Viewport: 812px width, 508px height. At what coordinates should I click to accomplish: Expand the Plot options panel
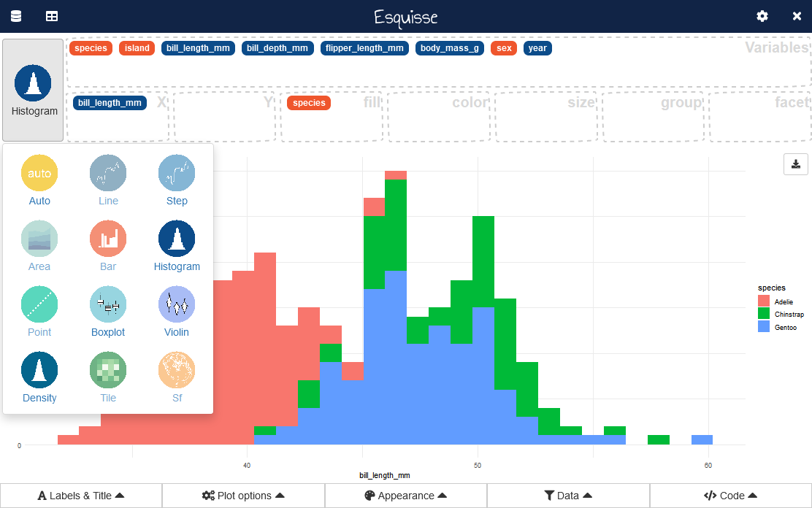243,496
